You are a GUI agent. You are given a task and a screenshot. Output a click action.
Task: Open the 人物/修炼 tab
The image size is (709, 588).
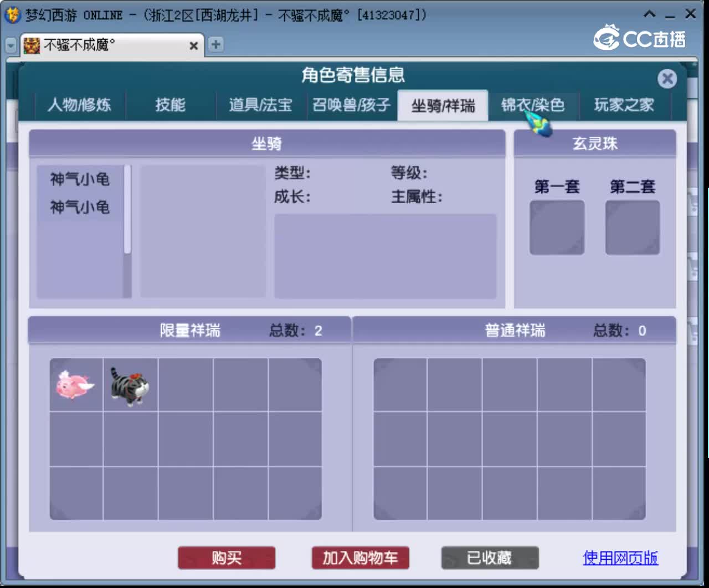point(79,105)
